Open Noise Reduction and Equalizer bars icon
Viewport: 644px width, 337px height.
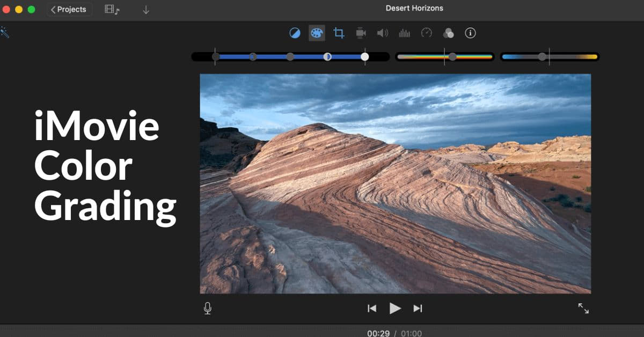click(x=404, y=33)
